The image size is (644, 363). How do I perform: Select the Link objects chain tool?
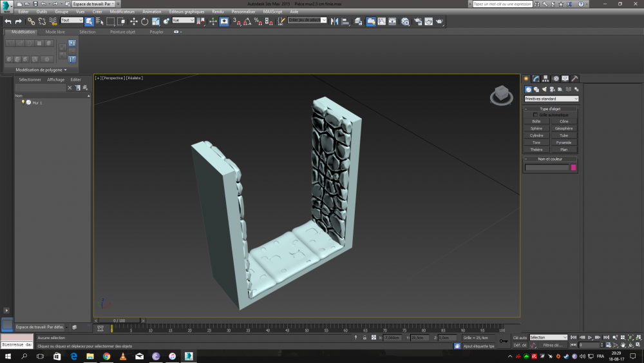pos(31,21)
